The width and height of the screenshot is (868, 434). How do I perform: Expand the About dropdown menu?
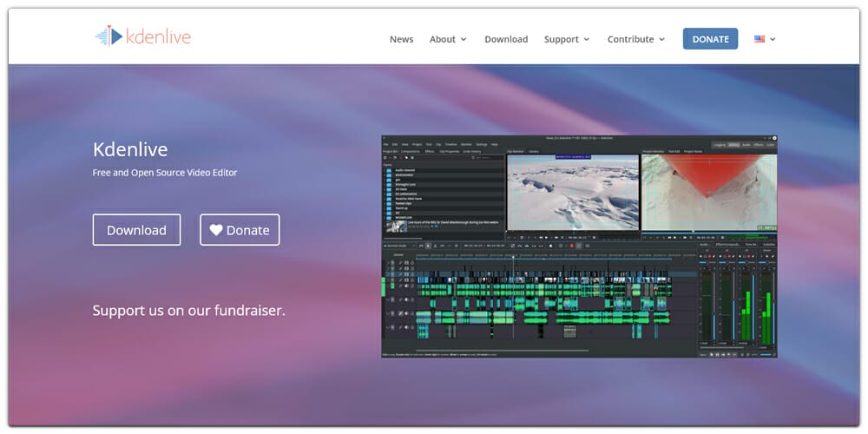448,39
